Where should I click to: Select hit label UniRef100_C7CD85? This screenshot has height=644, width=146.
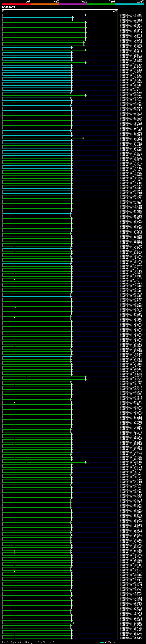click(x=131, y=439)
